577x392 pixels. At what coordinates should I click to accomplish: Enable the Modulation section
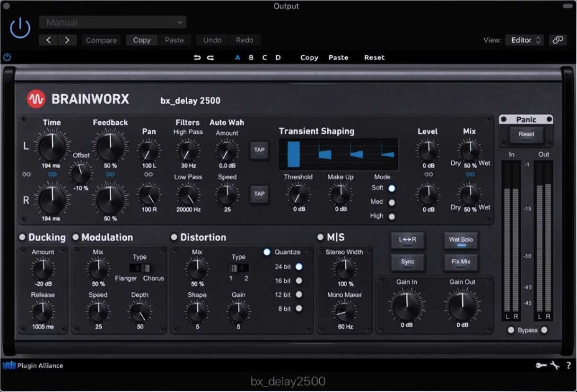76,237
